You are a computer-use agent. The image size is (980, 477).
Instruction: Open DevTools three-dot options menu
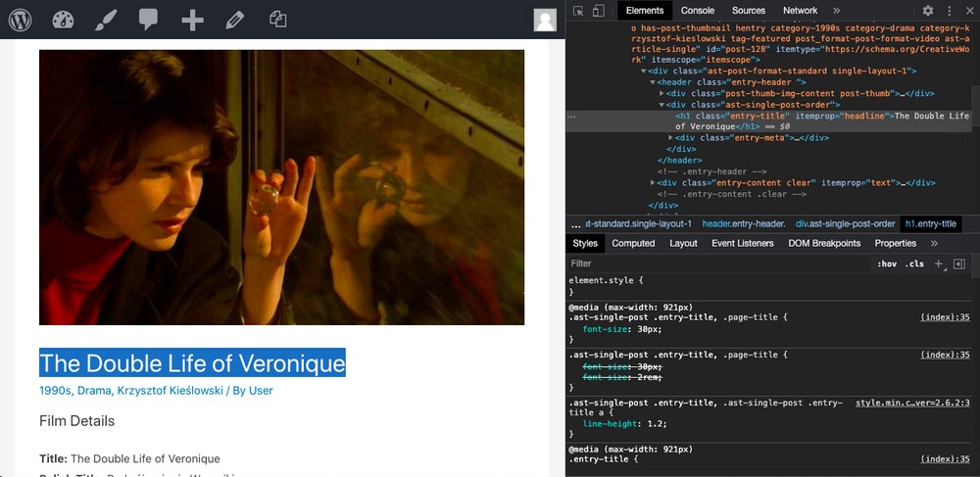pyautogui.click(x=950, y=11)
